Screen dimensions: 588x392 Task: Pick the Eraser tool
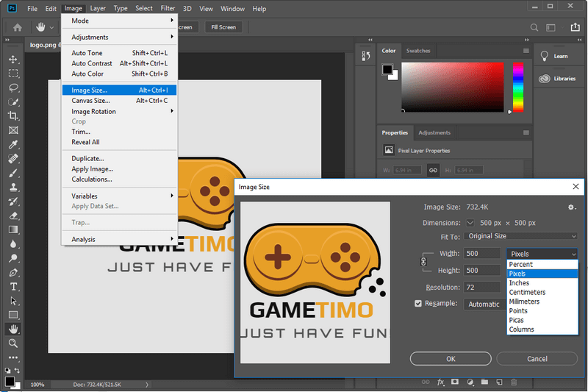12,215
